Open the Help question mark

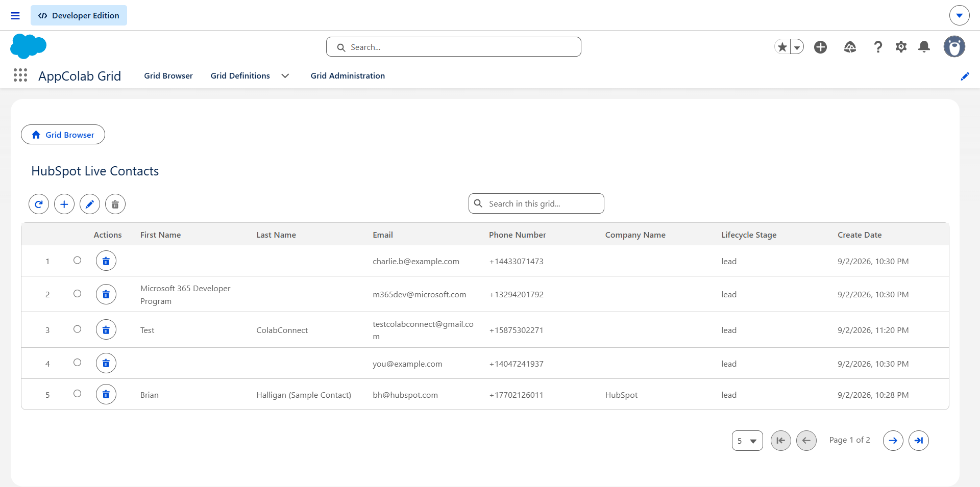pyautogui.click(x=878, y=47)
